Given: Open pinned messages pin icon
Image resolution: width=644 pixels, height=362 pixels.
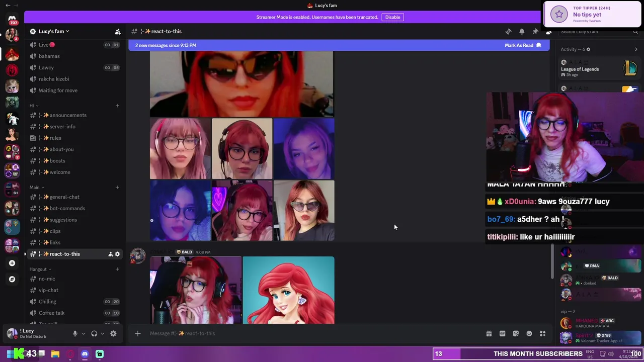Looking at the screenshot, I should tap(535, 31).
